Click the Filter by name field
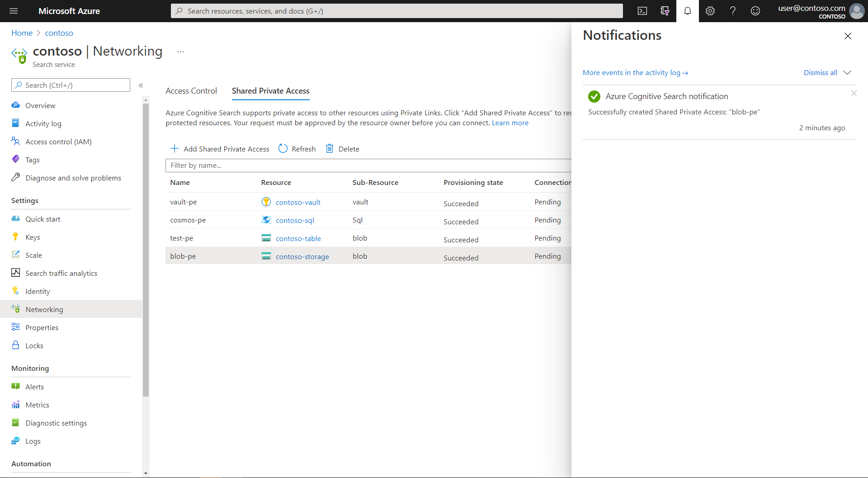Image resolution: width=868 pixels, height=478 pixels. tap(368, 166)
